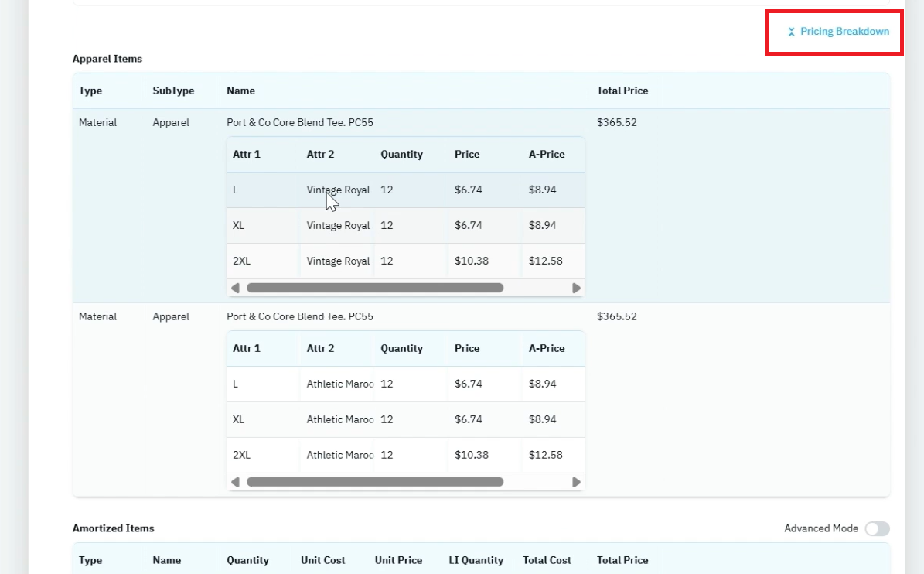
Task: Click Attr 1 header in first nested table
Action: pyautogui.click(x=247, y=155)
